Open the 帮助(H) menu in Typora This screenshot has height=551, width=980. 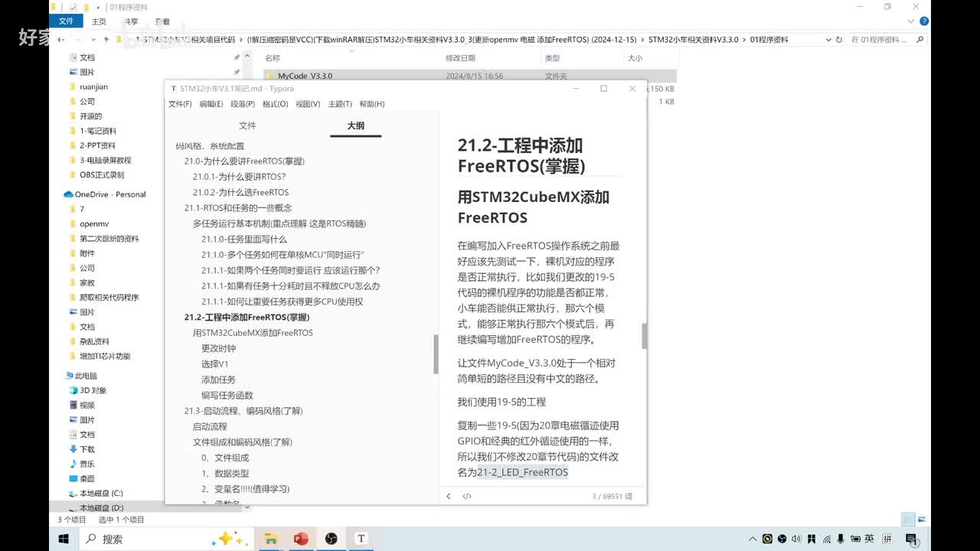372,104
